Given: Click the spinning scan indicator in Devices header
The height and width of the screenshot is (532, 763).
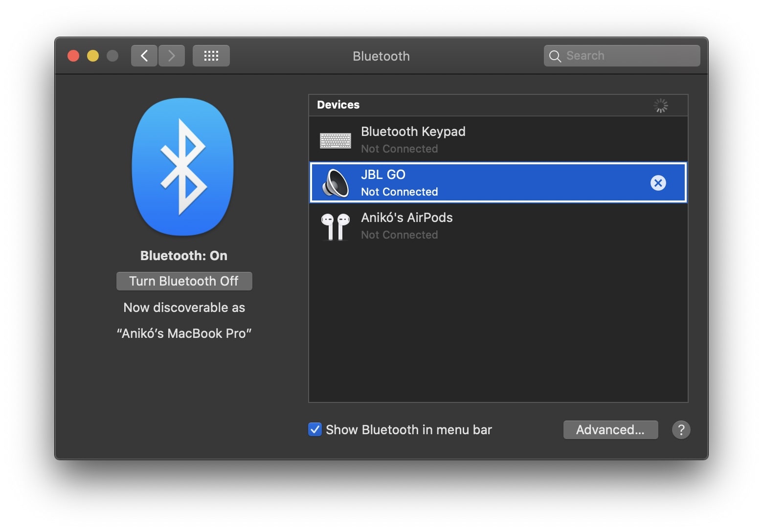Looking at the screenshot, I should (661, 105).
